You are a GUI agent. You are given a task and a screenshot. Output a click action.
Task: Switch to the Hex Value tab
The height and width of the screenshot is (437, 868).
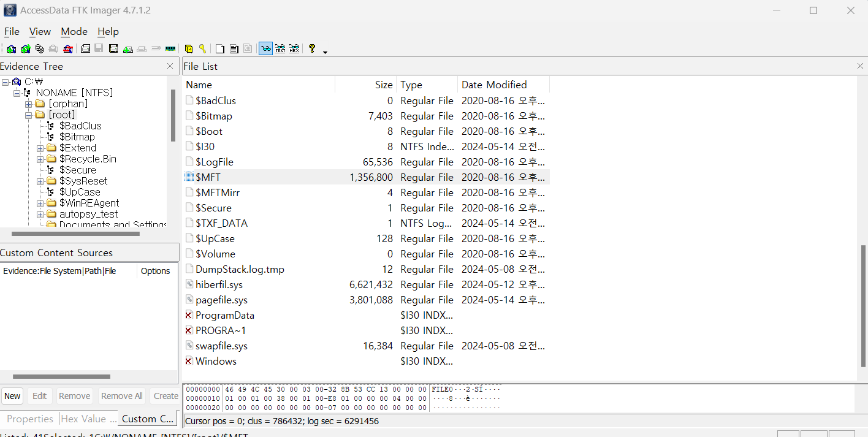(x=88, y=419)
